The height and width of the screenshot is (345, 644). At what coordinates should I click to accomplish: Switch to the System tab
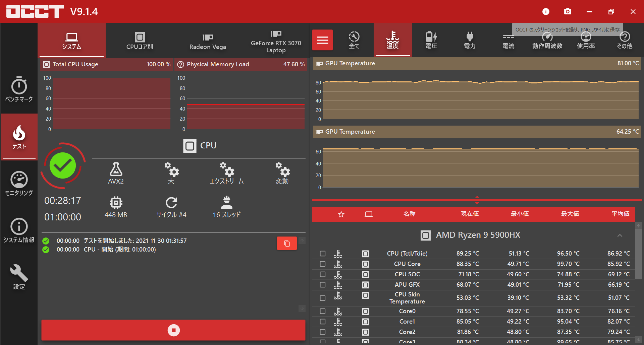point(71,40)
